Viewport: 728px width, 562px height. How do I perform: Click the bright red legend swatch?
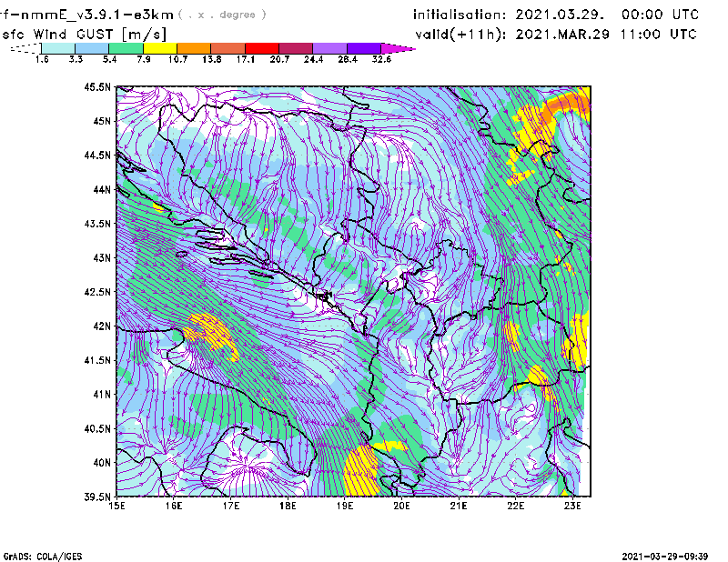pyautogui.click(x=262, y=48)
